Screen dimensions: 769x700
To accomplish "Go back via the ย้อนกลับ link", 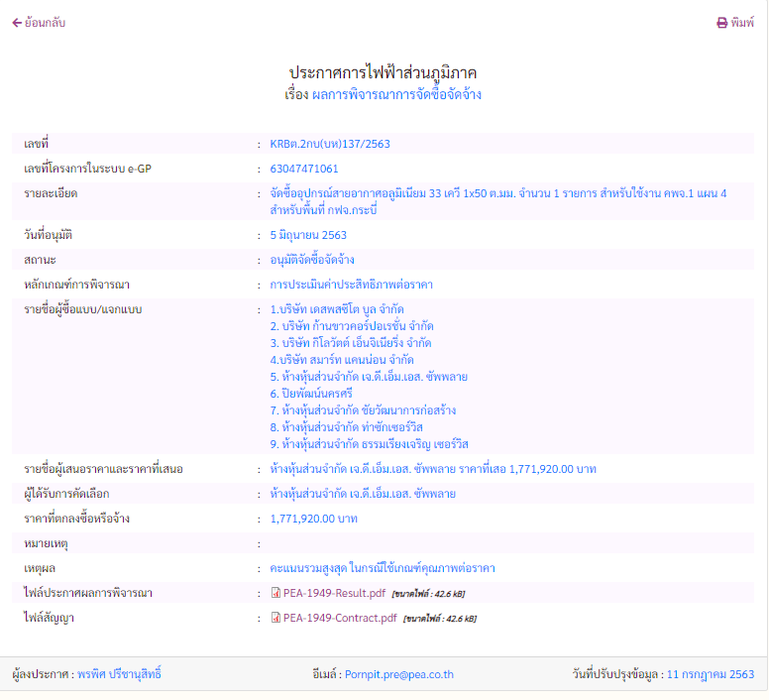I will pyautogui.click(x=45, y=23).
